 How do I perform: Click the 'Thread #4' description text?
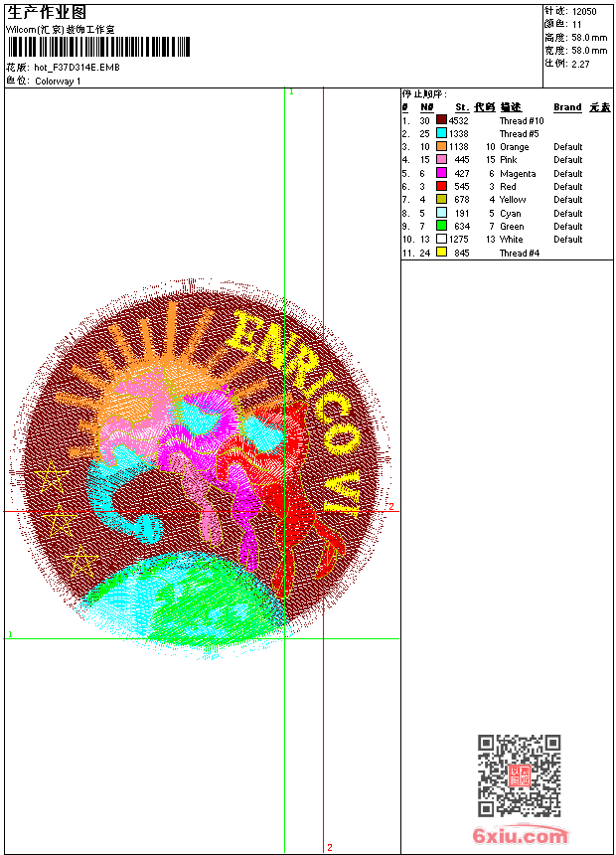coord(520,253)
